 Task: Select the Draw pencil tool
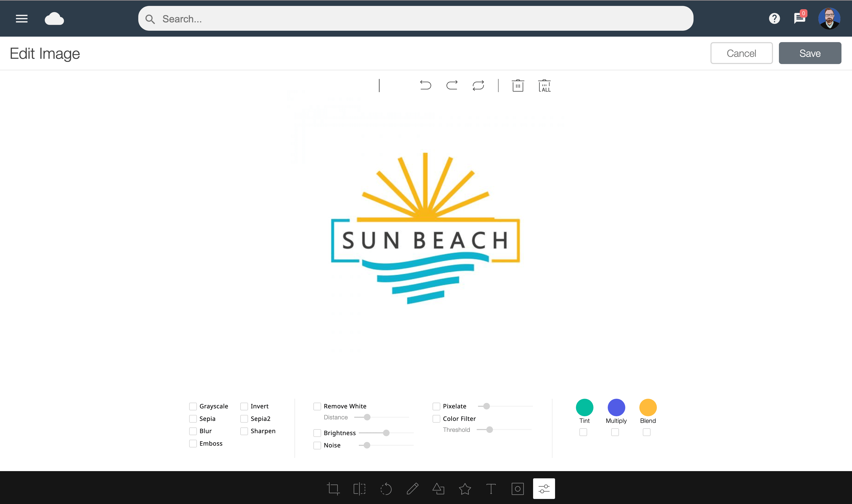[412, 489]
